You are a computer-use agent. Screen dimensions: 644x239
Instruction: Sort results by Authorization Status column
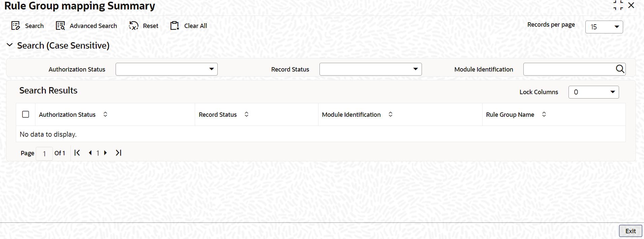(105, 114)
